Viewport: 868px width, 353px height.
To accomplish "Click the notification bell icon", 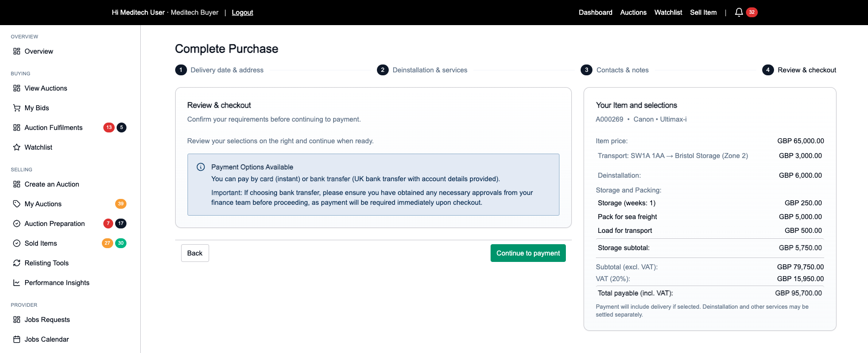I will pyautogui.click(x=739, y=12).
